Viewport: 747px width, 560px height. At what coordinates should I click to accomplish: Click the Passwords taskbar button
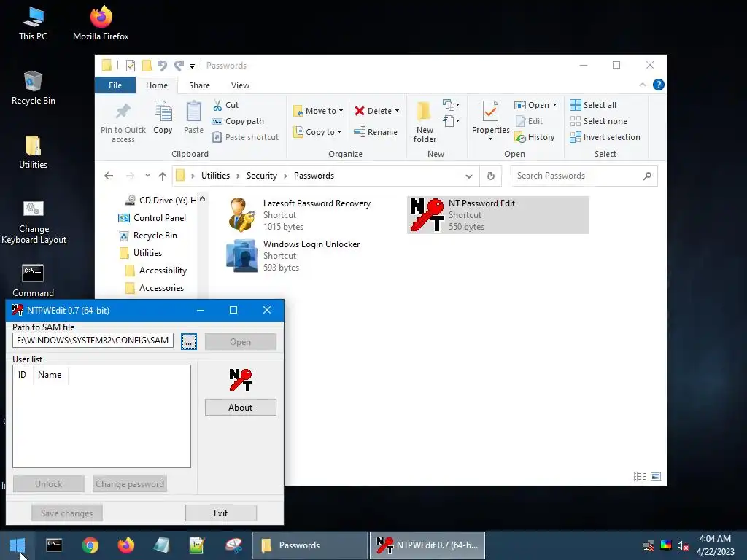pyautogui.click(x=310, y=545)
